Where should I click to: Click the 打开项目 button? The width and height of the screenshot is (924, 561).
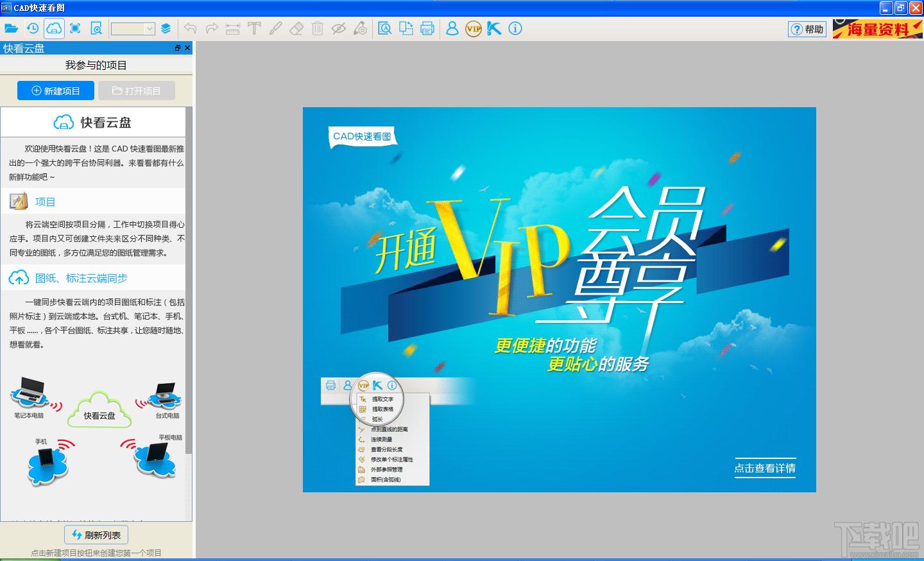tap(137, 91)
